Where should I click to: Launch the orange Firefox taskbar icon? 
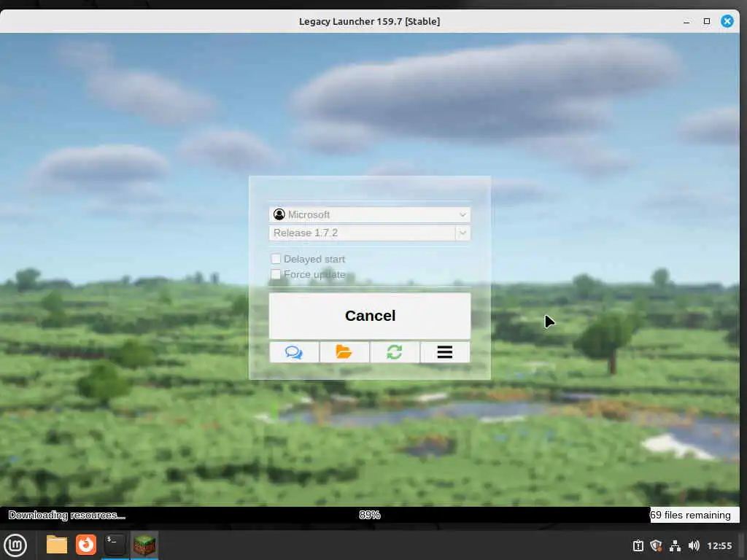pyautogui.click(x=86, y=545)
